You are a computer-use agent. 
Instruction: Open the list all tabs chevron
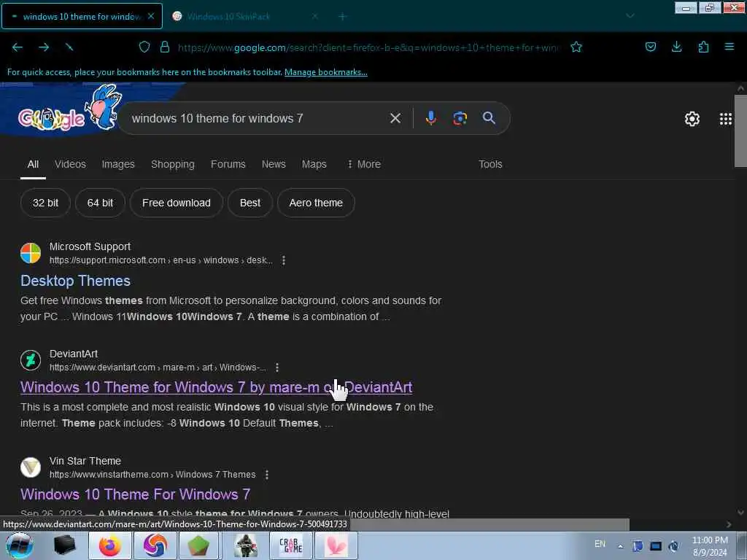click(x=630, y=16)
